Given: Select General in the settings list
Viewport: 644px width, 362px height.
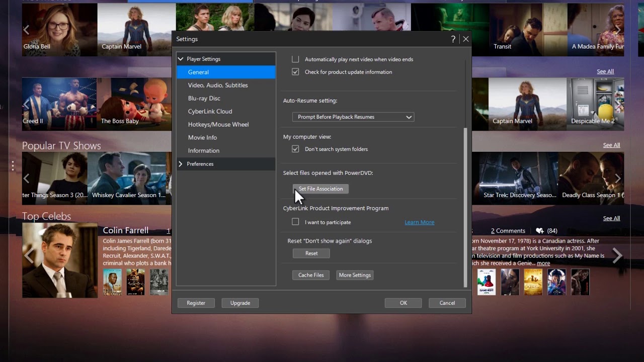Looking at the screenshot, I should [x=226, y=72].
